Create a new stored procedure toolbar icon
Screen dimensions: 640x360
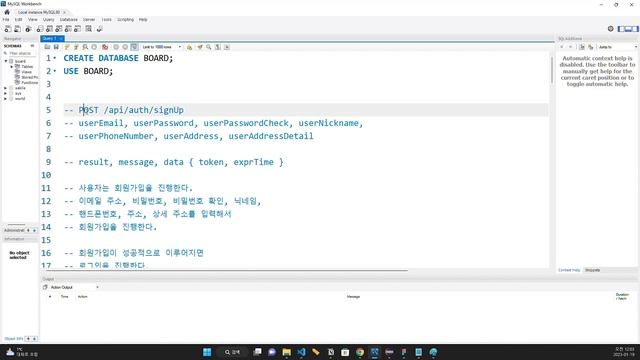coord(68,29)
